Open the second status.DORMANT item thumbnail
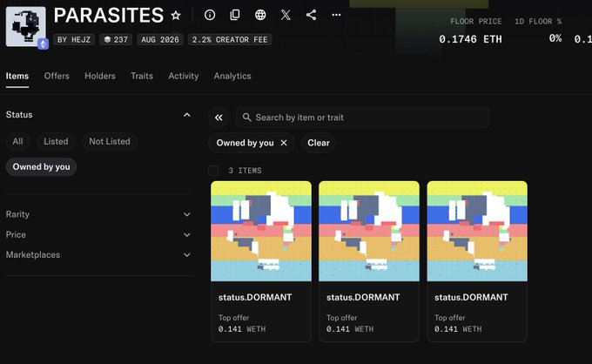592x364 pixels. tap(369, 231)
